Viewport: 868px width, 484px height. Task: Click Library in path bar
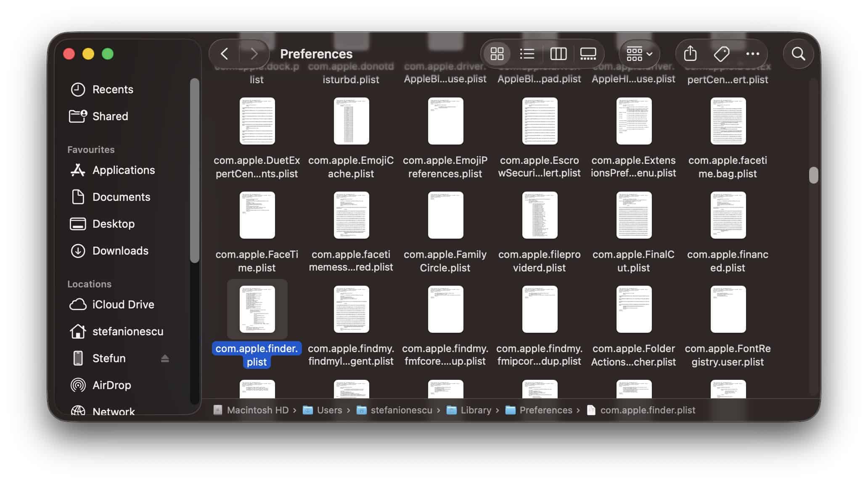coord(469,410)
